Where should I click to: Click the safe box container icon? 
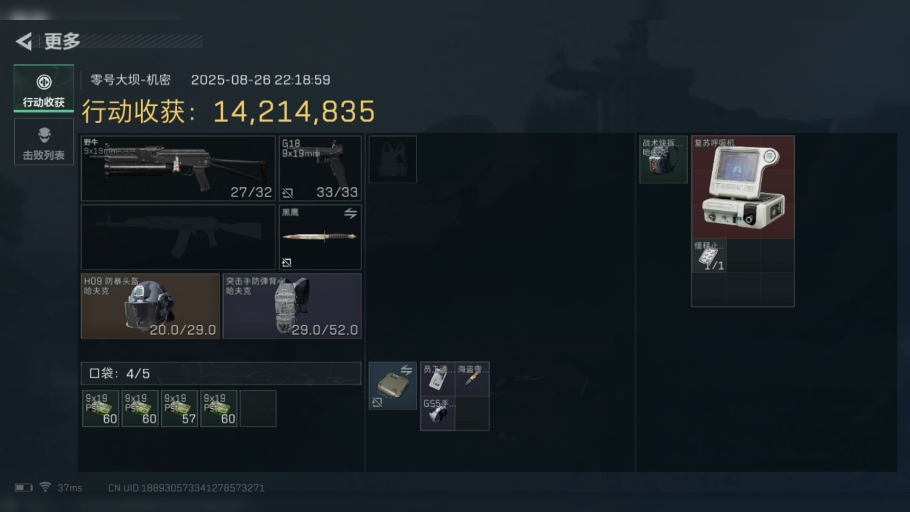392,385
